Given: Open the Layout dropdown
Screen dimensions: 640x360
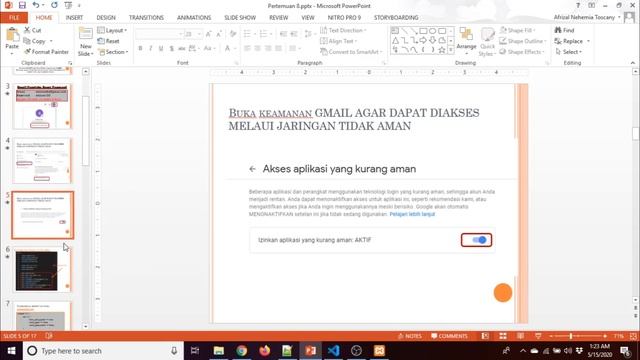Looking at the screenshot, I should [112, 30].
